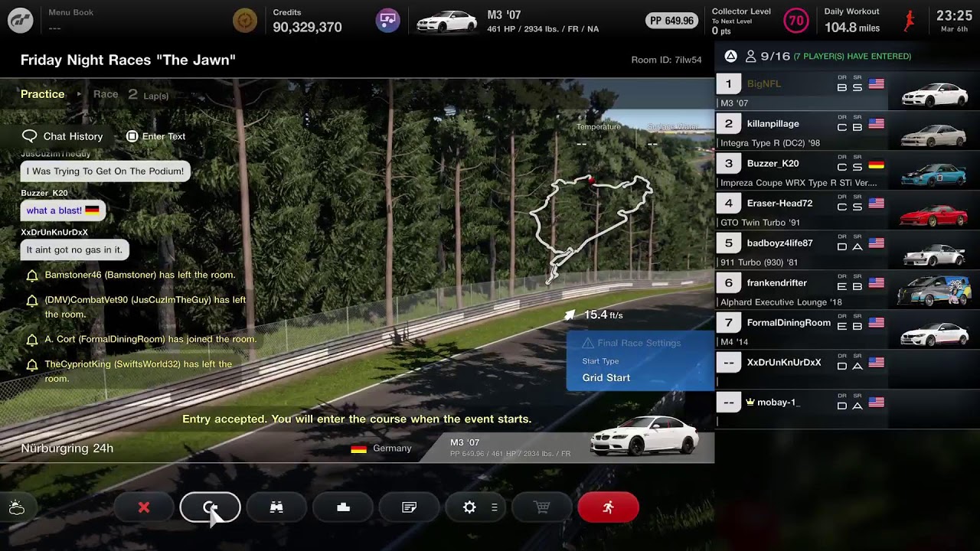980x551 pixels.
Task: Click the gold Credits coin icon
Action: [245, 20]
